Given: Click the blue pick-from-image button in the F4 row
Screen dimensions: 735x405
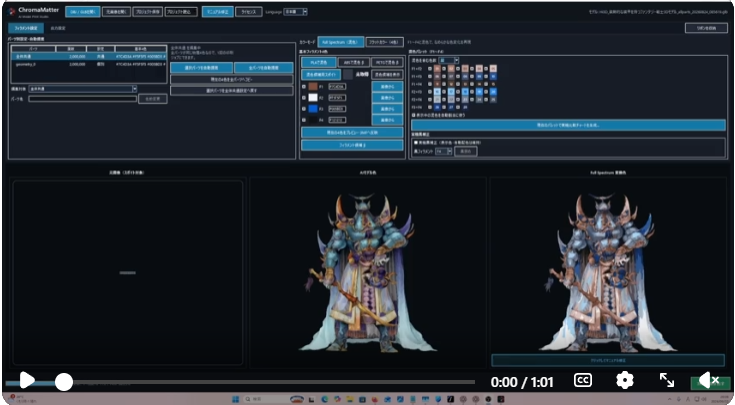Looking at the screenshot, I should (387, 120).
